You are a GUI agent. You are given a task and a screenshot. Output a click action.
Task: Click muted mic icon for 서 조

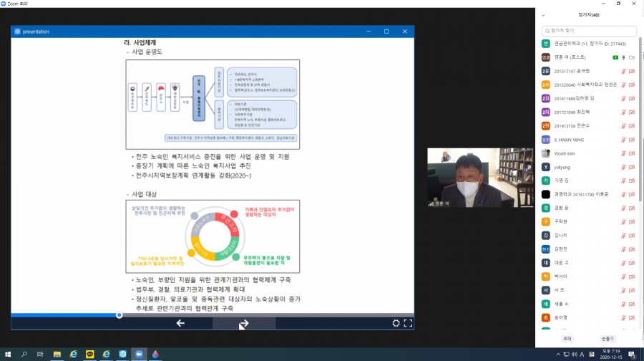[623, 290]
